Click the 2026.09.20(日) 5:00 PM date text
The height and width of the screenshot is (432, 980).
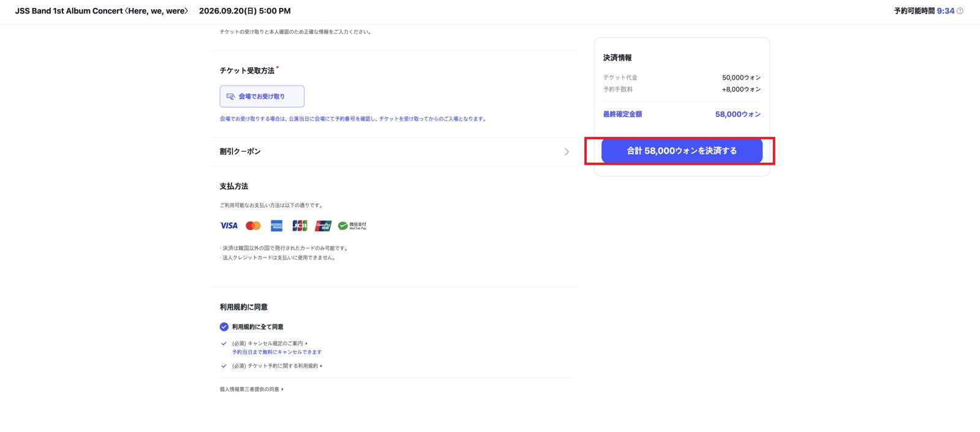[x=245, y=11]
